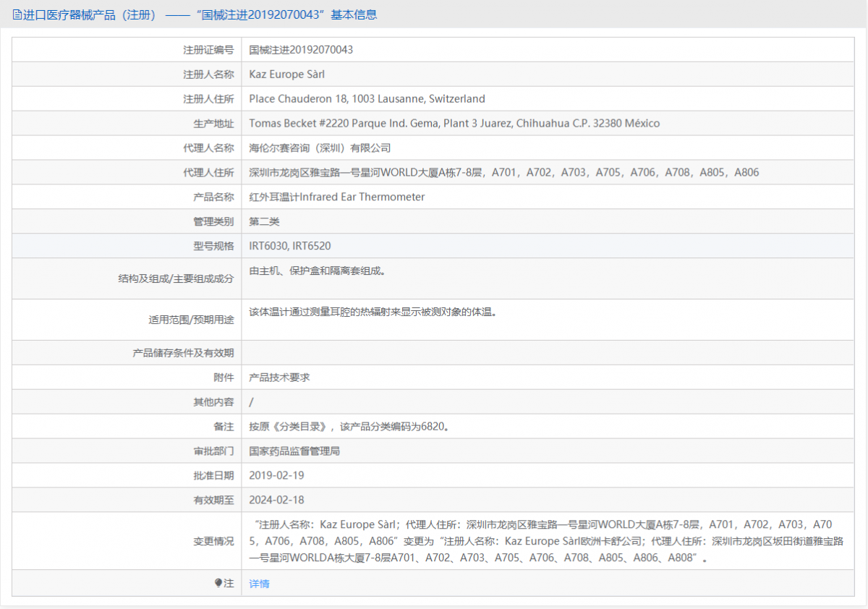This screenshot has width=868, height=609.
Task: Click the 代理人住所 label
Action: click(x=208, y=173)
